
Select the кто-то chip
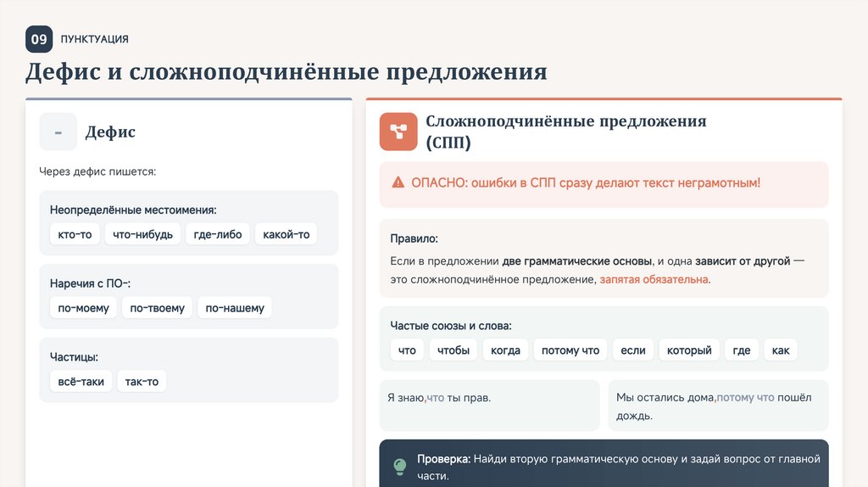(x=75, y=234)
